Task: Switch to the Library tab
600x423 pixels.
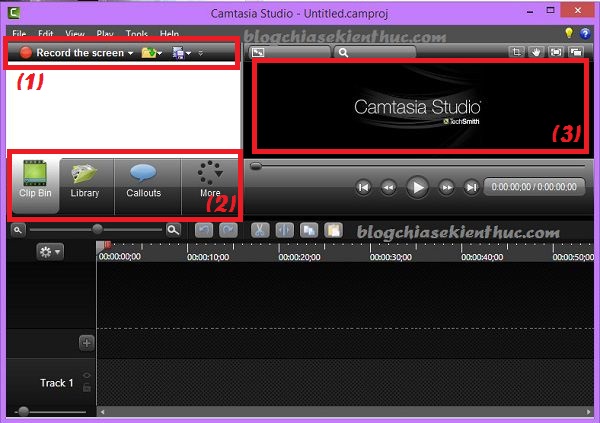Action: tap(85, 185)
